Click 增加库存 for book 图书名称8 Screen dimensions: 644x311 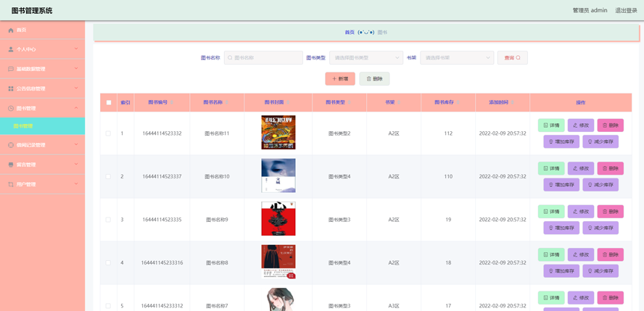[561, 271]
